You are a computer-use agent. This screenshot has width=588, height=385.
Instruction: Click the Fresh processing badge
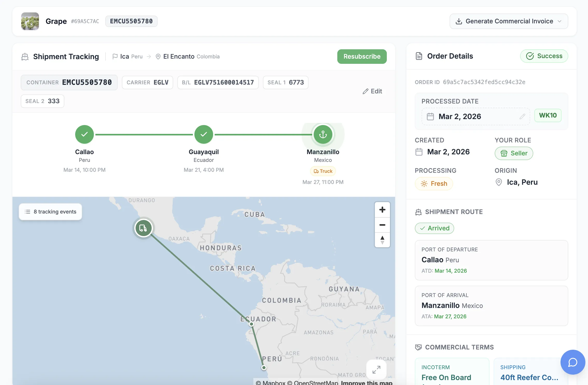pyautogui.click(x=434, y=184)
